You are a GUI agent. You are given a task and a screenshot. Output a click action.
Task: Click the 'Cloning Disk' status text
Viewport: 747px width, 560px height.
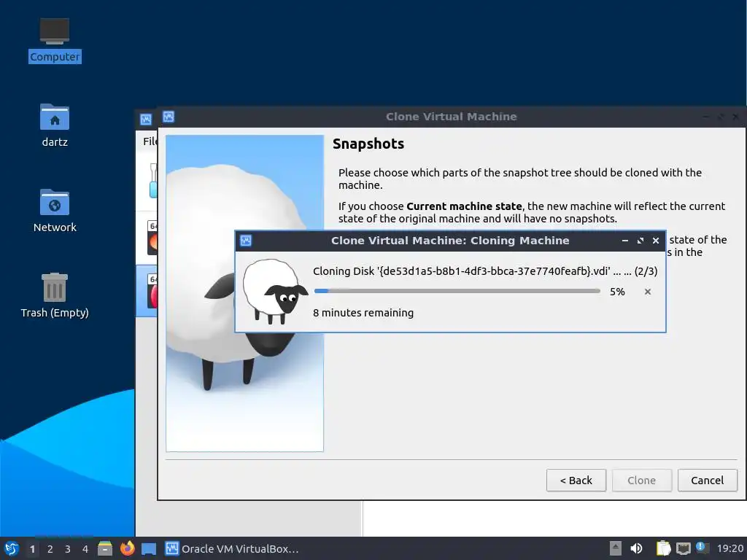(485, 271)
